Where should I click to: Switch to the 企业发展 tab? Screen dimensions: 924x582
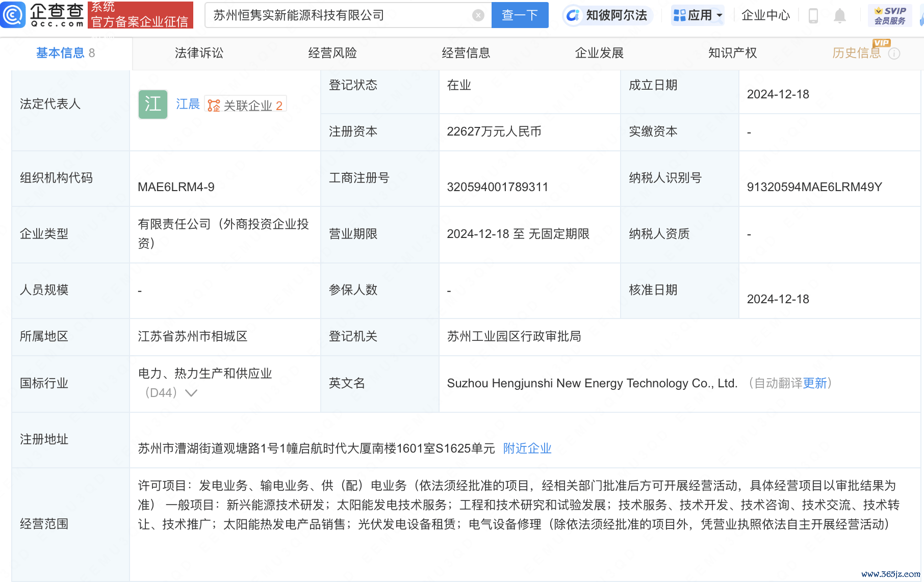pyautogui.click(x=600, y=53)
